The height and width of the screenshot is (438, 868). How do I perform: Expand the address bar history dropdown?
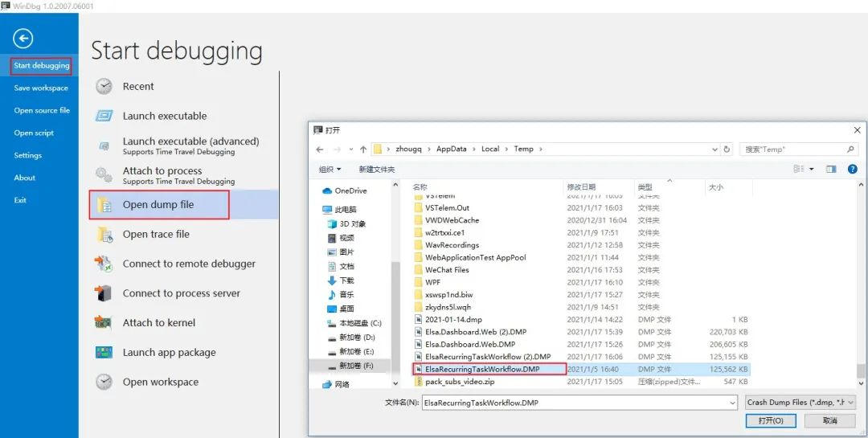point(714,149)
